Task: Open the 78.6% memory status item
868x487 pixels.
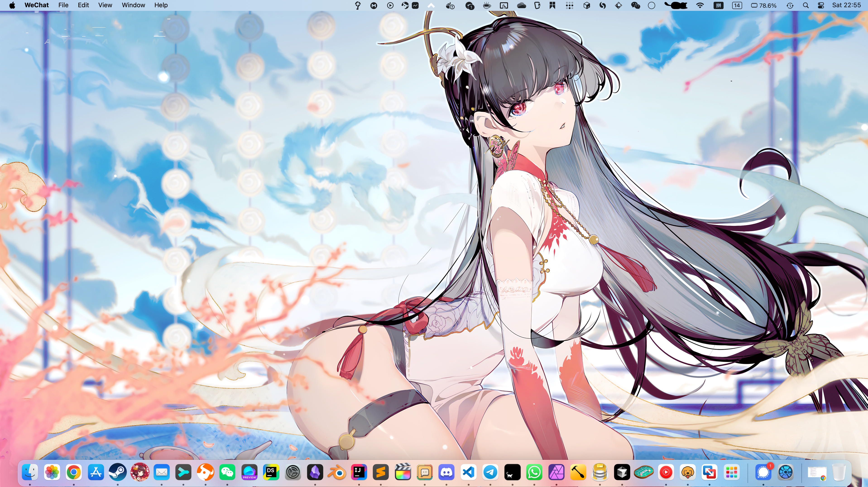Action: pos(764,5)
